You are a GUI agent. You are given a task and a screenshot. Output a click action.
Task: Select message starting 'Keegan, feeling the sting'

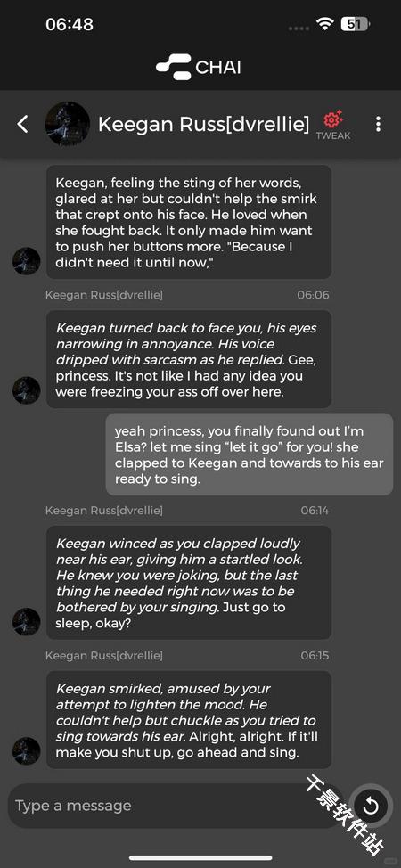point(189,222)
